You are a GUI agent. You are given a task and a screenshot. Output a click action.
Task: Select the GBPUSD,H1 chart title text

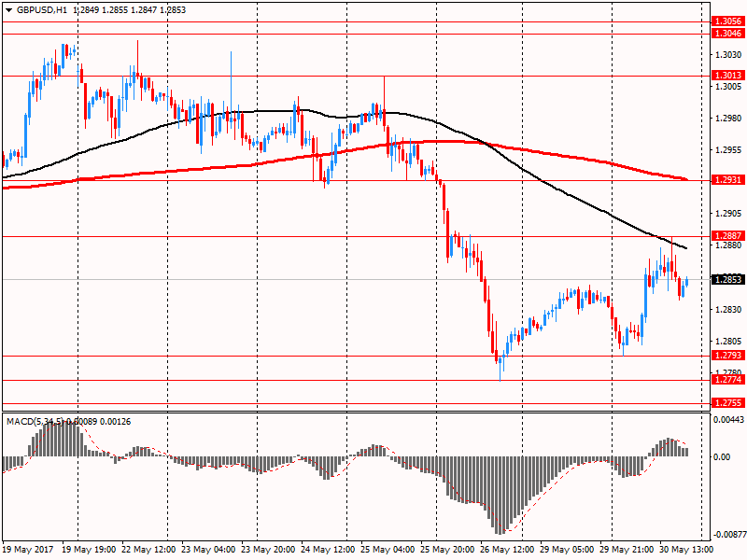(42, 10)
